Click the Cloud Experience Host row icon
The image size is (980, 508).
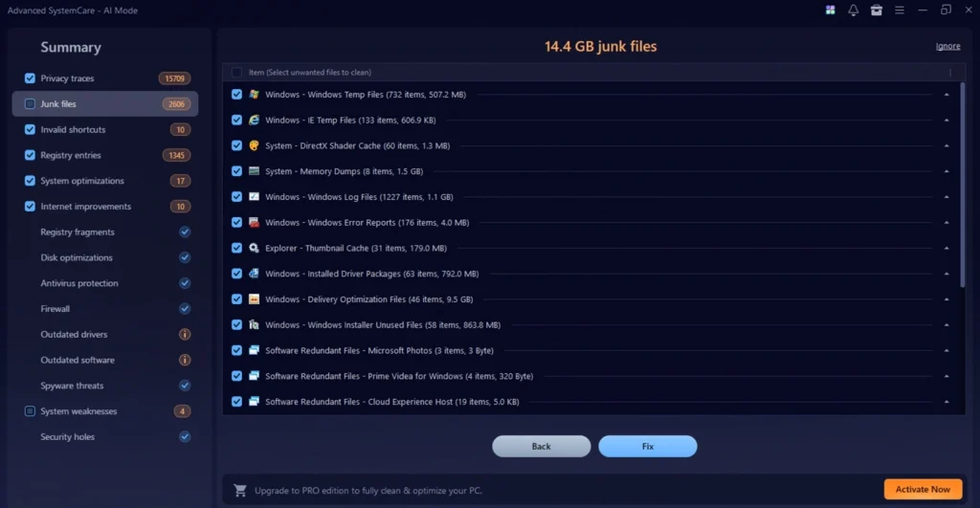254,402
